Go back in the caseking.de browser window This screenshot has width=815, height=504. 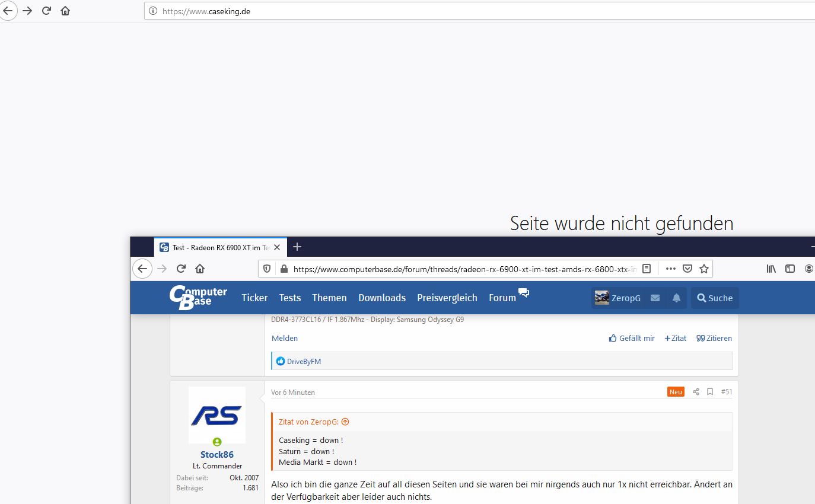7,11
